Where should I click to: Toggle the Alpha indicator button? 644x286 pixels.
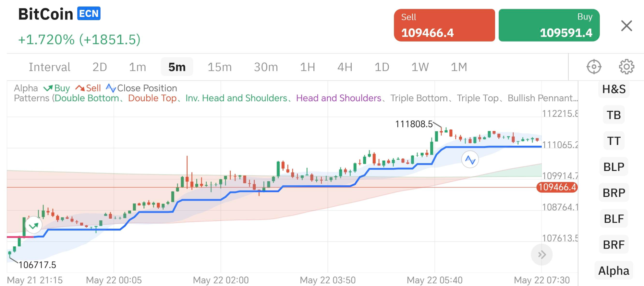[614, 271]
